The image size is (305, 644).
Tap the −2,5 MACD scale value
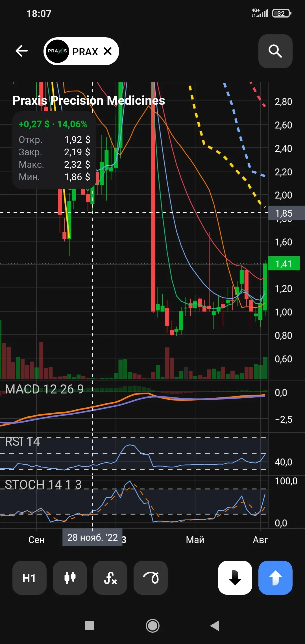[x=284, y=419]
